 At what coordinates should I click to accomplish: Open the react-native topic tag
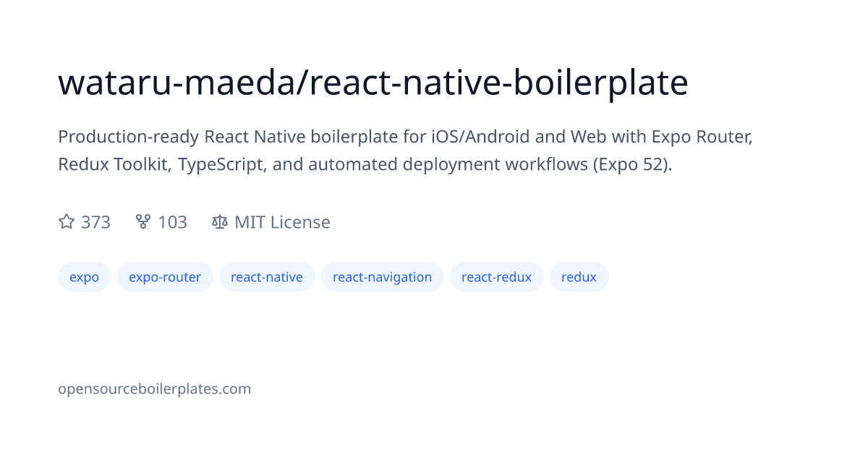(267, 276)
